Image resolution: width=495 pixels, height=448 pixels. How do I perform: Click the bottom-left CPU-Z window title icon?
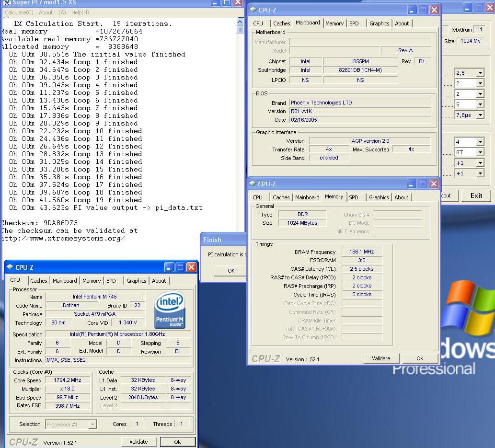click(x=10, y=267)
